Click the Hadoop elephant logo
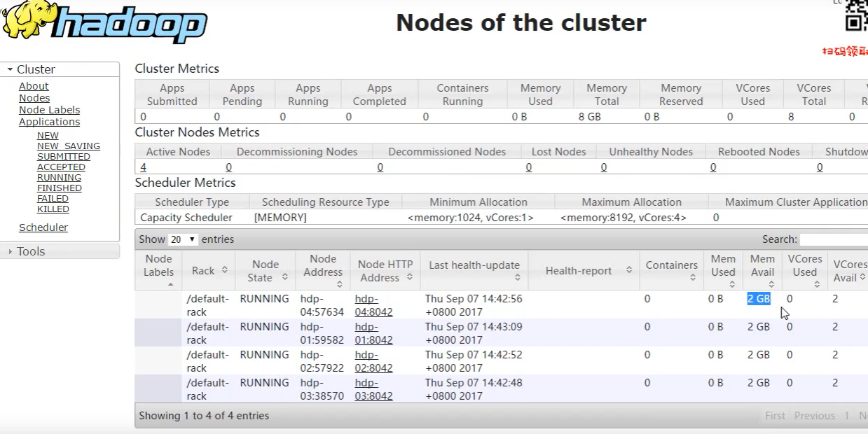This screenshot has height=434, width=868. point(105,22)
